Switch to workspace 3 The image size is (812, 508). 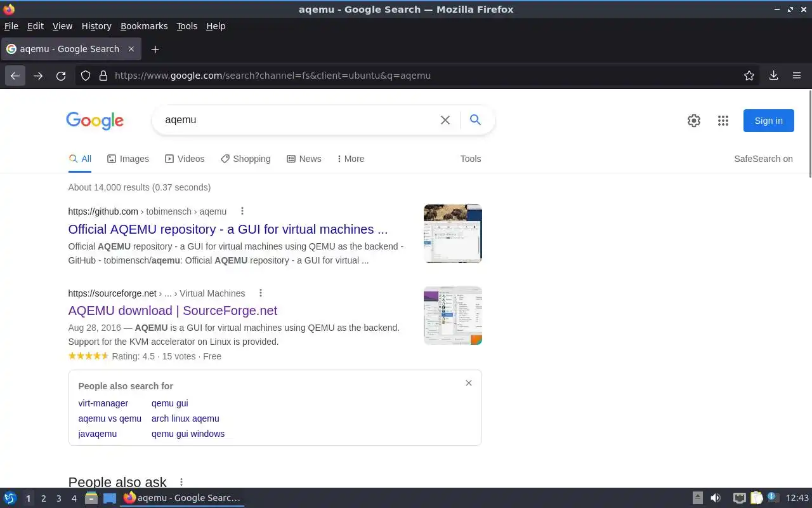[58, 498]
